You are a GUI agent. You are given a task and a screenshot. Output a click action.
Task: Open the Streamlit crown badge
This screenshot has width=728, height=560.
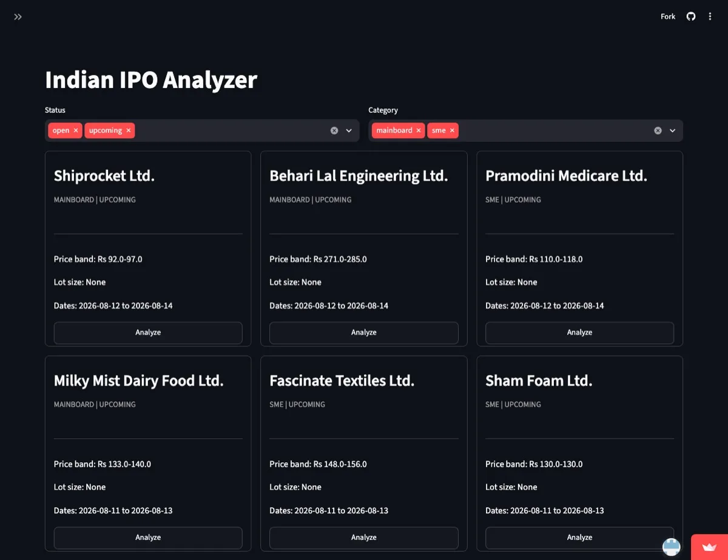(x=709, y=547)
